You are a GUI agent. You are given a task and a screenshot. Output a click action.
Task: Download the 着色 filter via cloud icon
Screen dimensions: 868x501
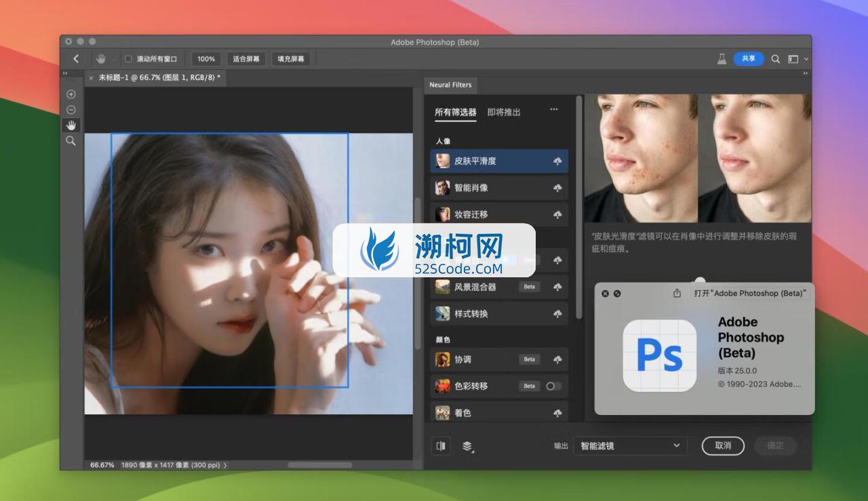click(x=557, y=413)
